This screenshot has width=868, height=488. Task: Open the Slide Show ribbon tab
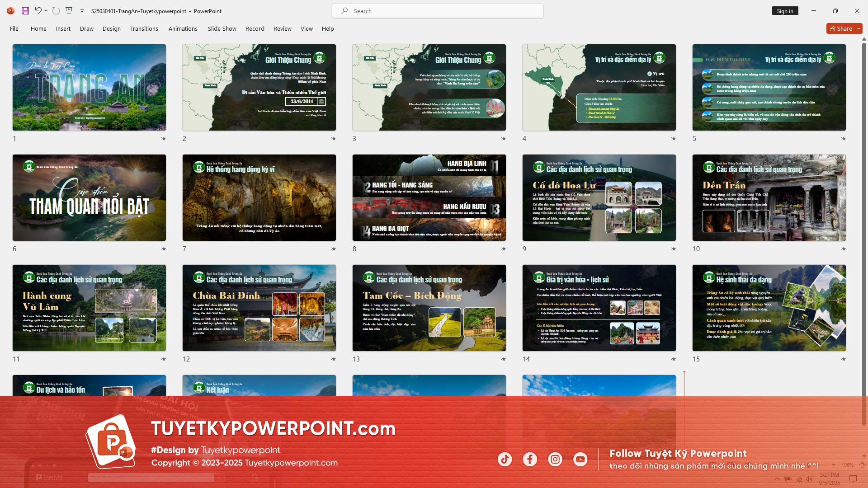222,28
